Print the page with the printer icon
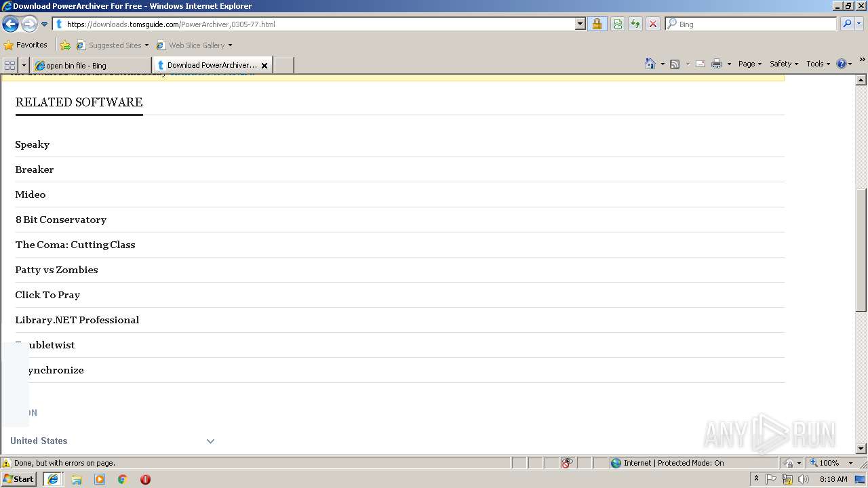 pos(717,64)
